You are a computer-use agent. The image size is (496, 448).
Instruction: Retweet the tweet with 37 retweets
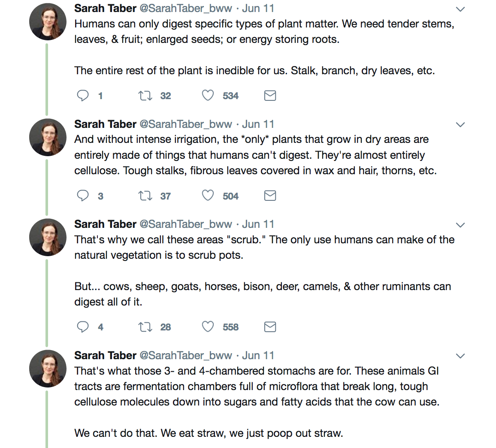coord(145,196)
